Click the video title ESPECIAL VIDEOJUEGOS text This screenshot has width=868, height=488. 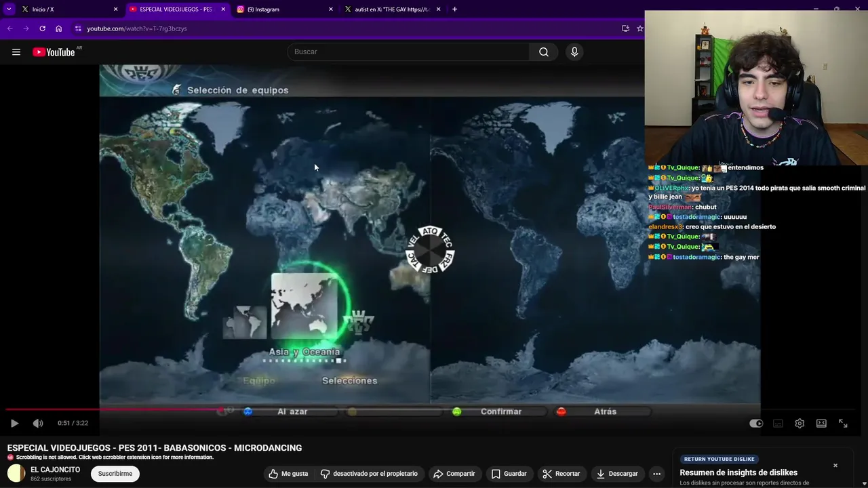(x=155, y=448)
